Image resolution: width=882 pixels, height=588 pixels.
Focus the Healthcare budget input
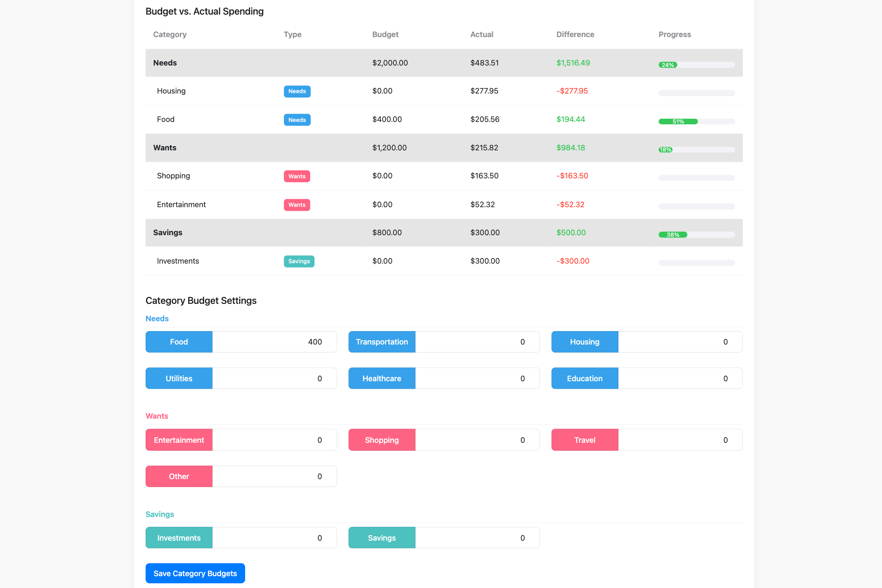pos(477,378)
